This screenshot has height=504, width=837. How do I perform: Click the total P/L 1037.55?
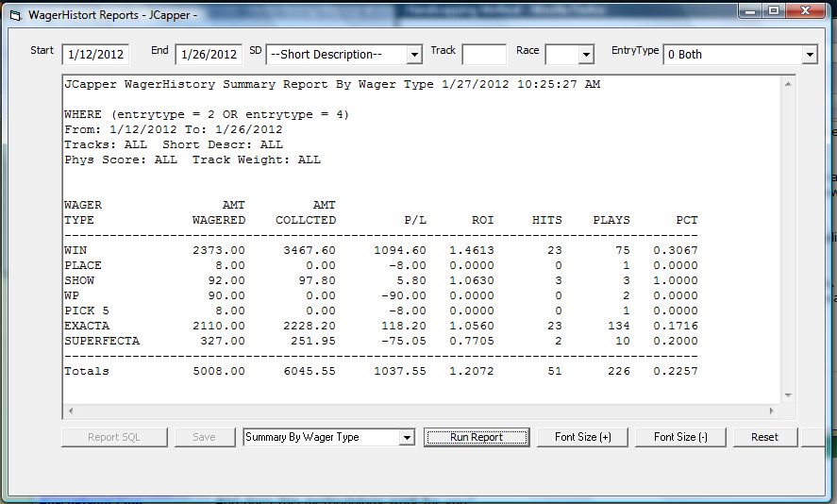tap(400, 371)
